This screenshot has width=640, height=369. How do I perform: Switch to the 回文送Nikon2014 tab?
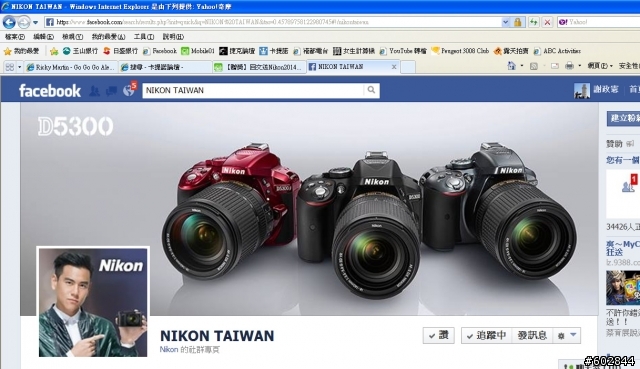tap(259, 67)
